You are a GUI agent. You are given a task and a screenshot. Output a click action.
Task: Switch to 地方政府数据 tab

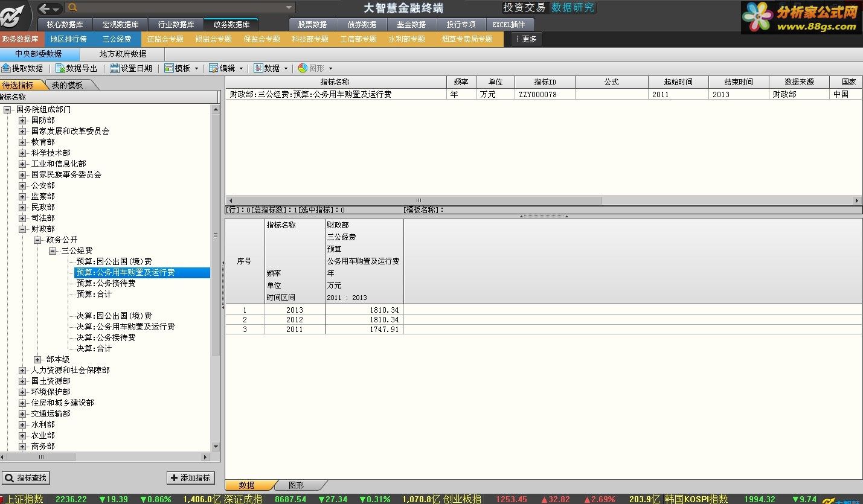pos(123,54)
